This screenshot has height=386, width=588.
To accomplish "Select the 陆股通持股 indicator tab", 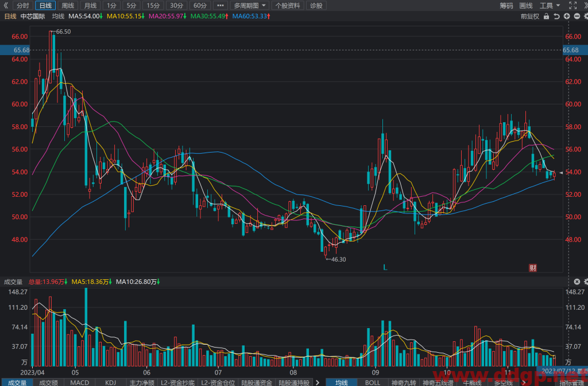I will (x=295, y=382).
